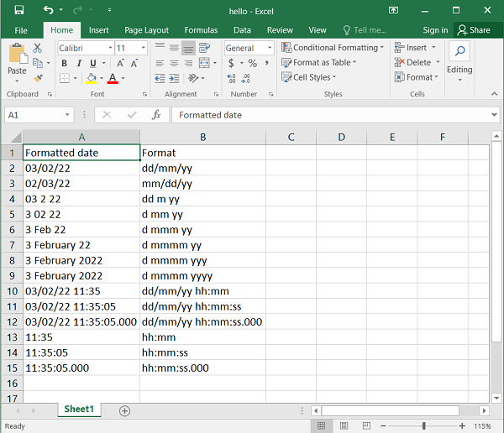504x433 pixels.
Task: Click the zoom slider handle
Action: (424, 425)
